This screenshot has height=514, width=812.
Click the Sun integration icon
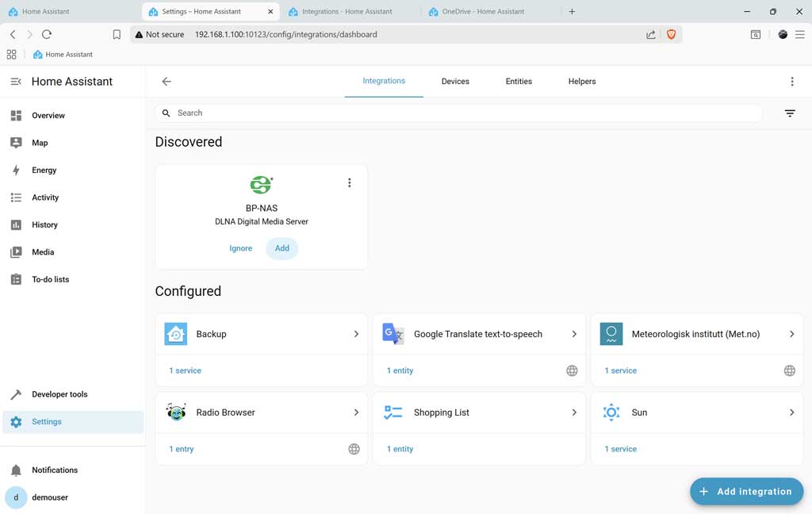[x=611, y=412]
